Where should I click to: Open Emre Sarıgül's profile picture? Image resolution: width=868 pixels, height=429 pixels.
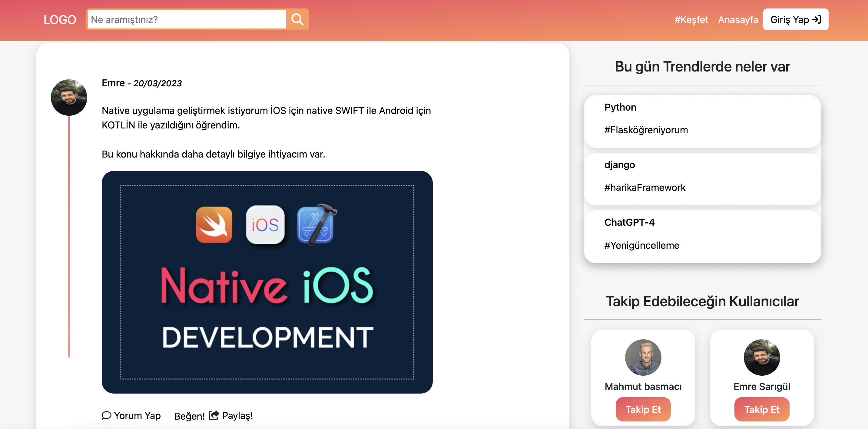tap(761, 357)
